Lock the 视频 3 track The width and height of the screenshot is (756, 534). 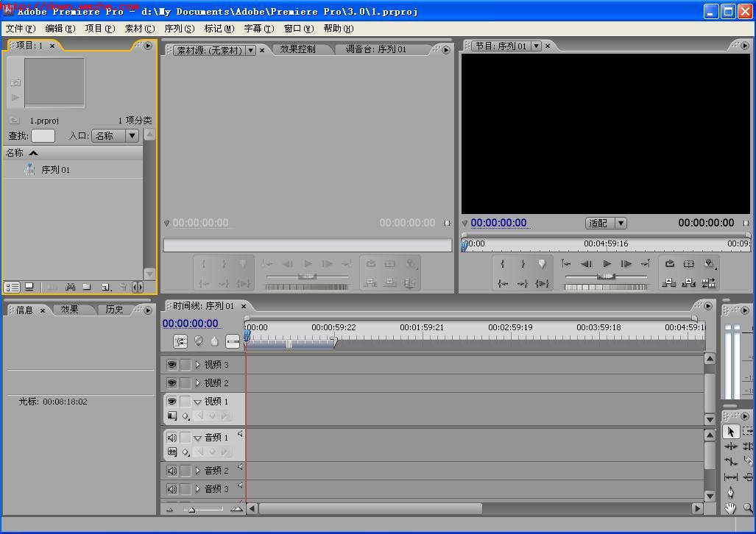186,364
